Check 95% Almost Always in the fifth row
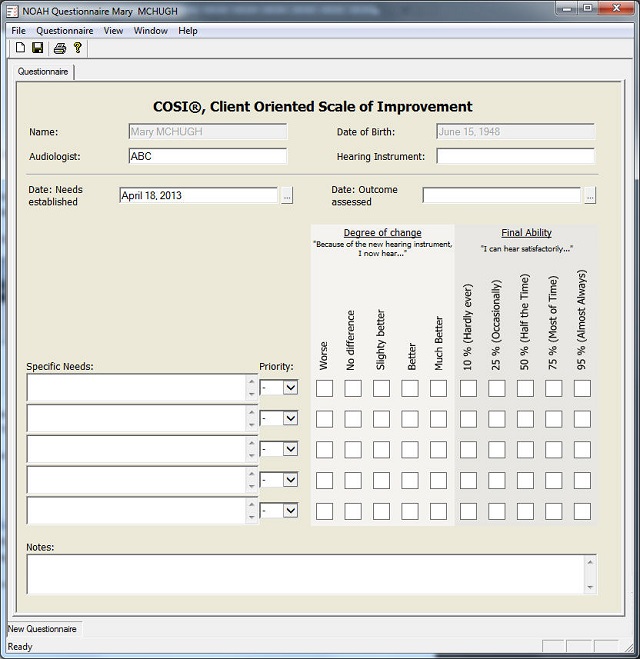The image size is (640, 659). point(582,511)
